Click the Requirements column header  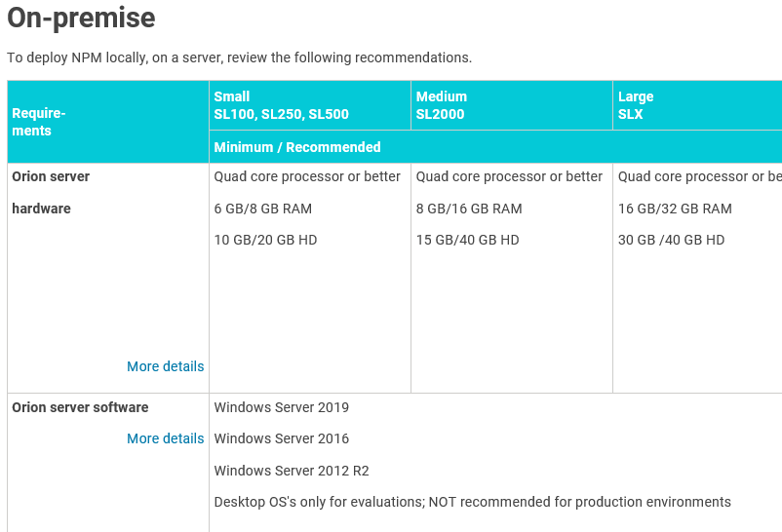39,122
